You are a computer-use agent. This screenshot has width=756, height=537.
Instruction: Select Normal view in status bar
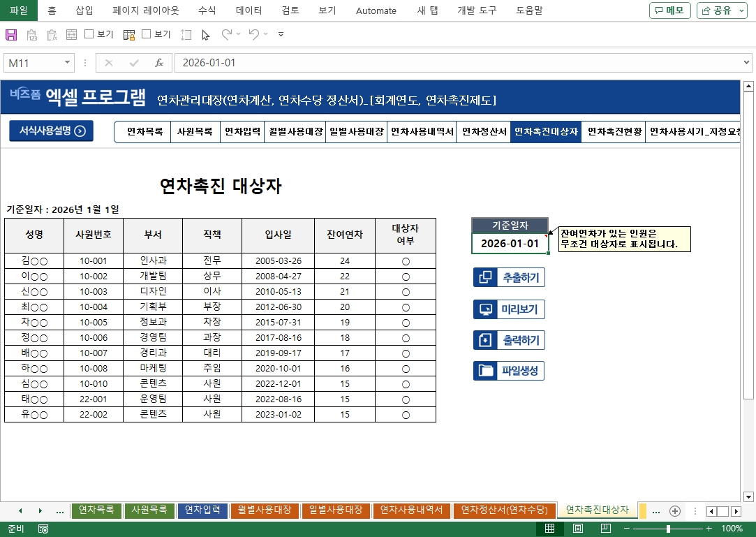pos(550,529)
